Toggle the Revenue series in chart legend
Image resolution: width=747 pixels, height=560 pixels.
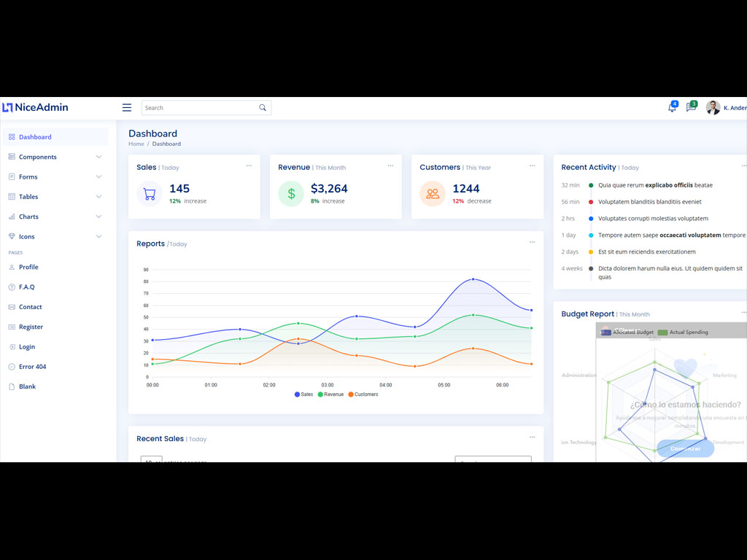click(330, 394)
